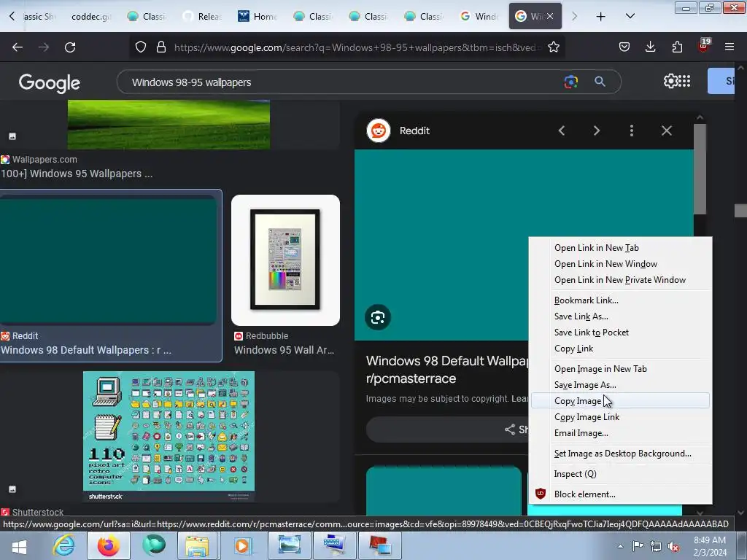Click taskbar clock showing 8:49 AM

click(710, 546)
